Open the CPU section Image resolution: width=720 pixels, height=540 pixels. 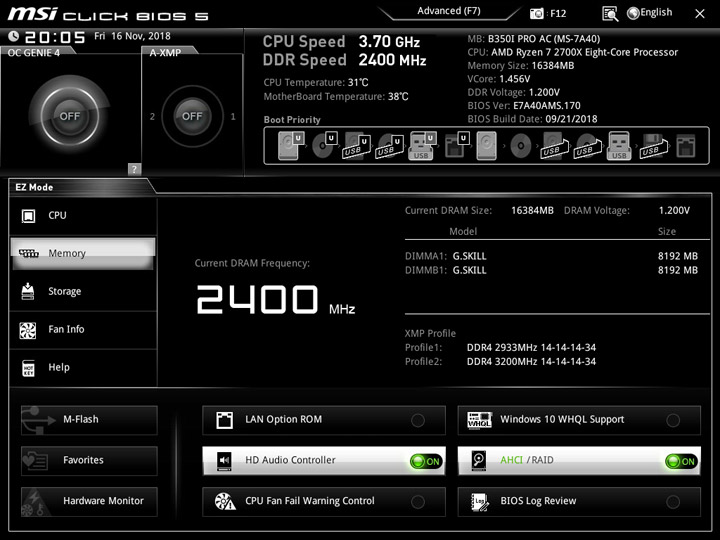tap(83, 215)
